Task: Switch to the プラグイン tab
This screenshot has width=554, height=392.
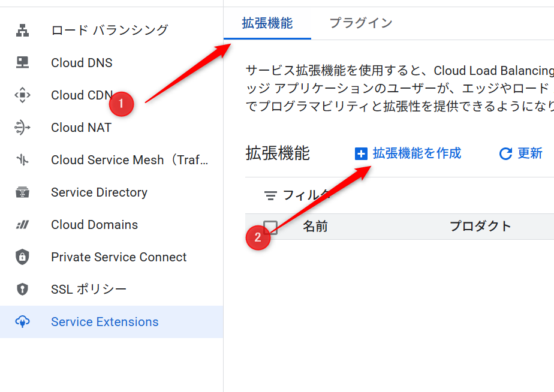Action: point(360,23)
